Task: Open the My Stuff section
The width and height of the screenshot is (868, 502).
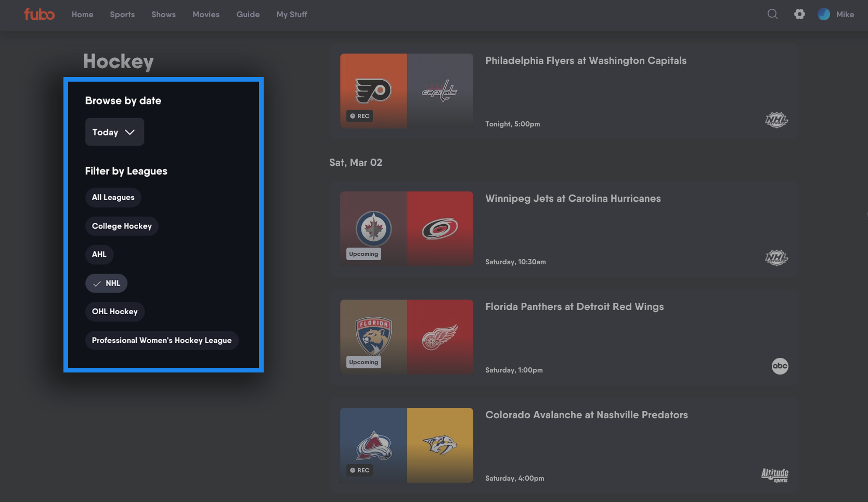Action: (292, 15)
